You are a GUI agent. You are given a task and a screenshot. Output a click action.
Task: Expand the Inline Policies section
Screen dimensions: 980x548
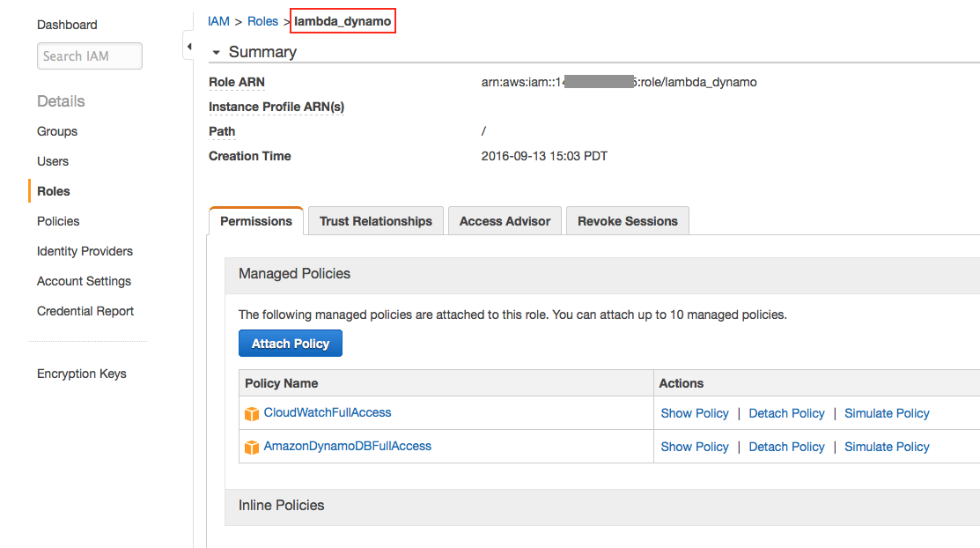pyautogui.click(x=281, y=505)
